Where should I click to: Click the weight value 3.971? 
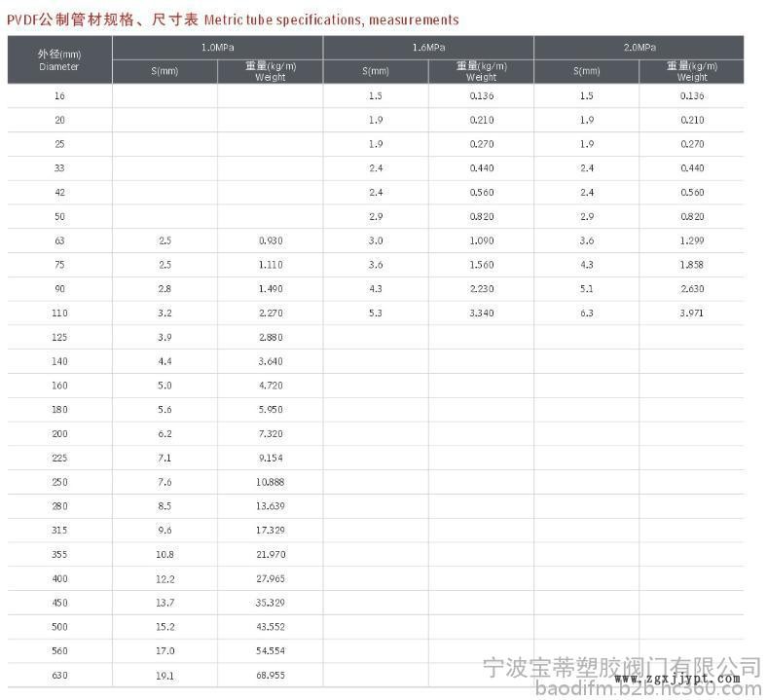coord(691,313)
